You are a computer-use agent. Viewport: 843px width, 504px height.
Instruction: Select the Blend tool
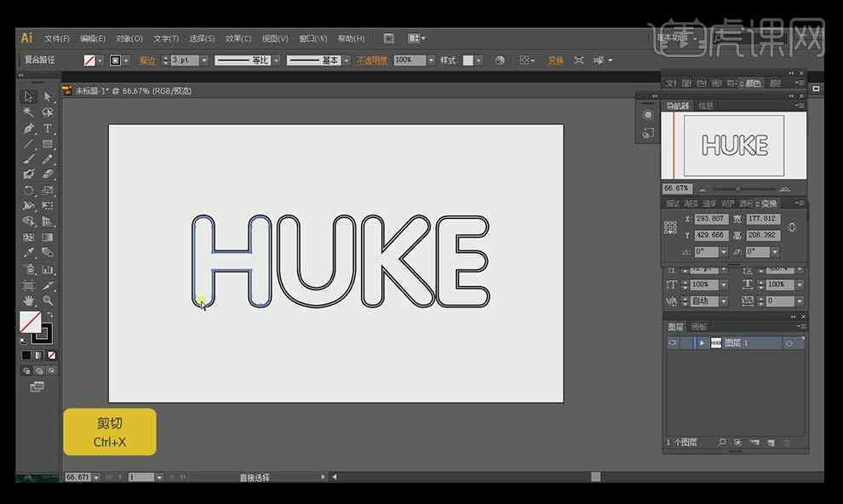pyautogui.click(x=48, y=253)
